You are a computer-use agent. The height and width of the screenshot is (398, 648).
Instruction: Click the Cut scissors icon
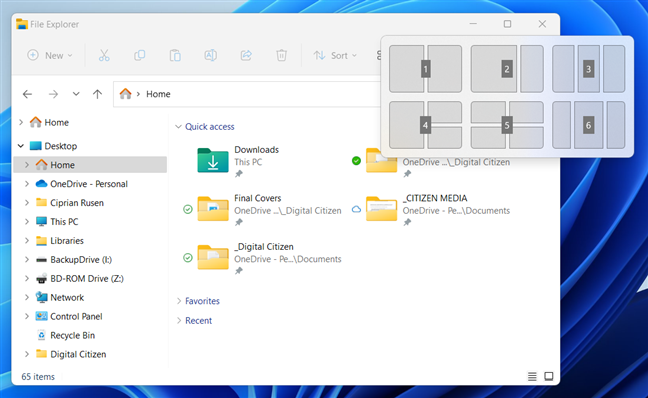(x=104, y=55)
